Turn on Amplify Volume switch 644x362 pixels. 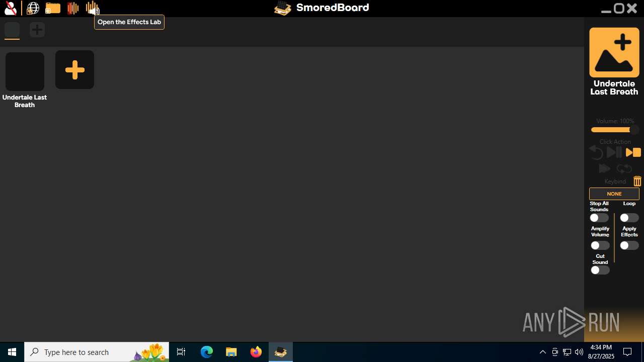[x=600, y=245]
